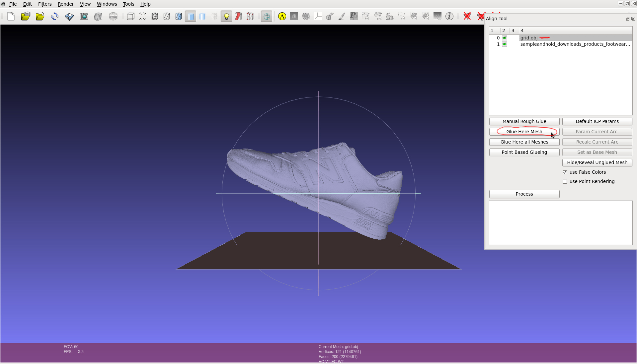
Task: Click column header 1 in mesh list
Action: tap(495, 30)
